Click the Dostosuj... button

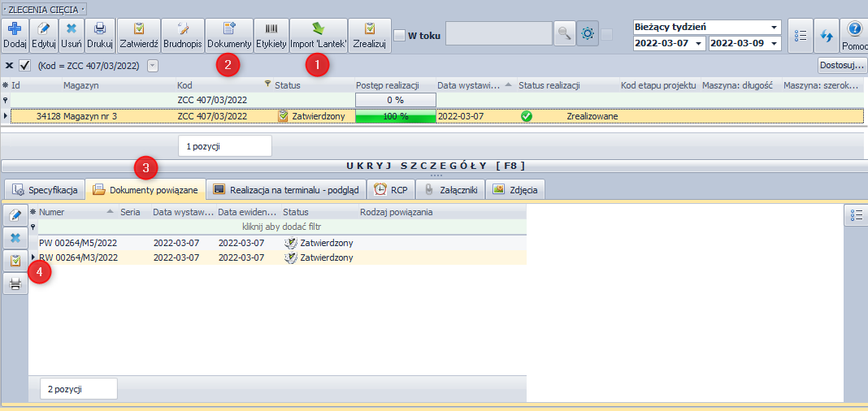pos(841,65)
